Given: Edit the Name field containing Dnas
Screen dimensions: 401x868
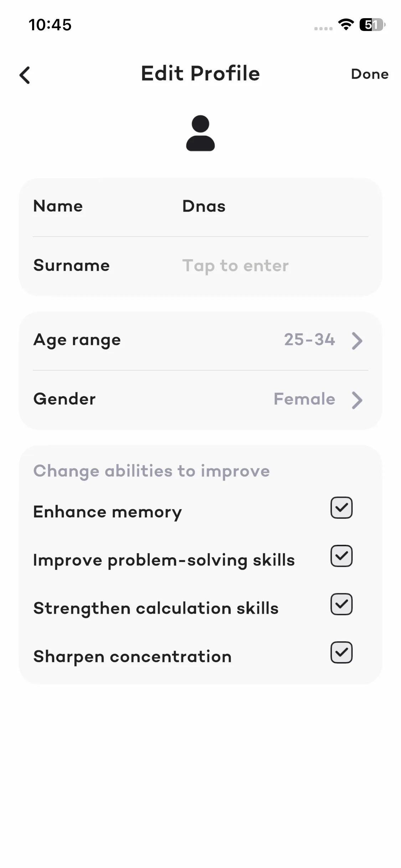Looking at the screenshot, I should tap(204, 206).
